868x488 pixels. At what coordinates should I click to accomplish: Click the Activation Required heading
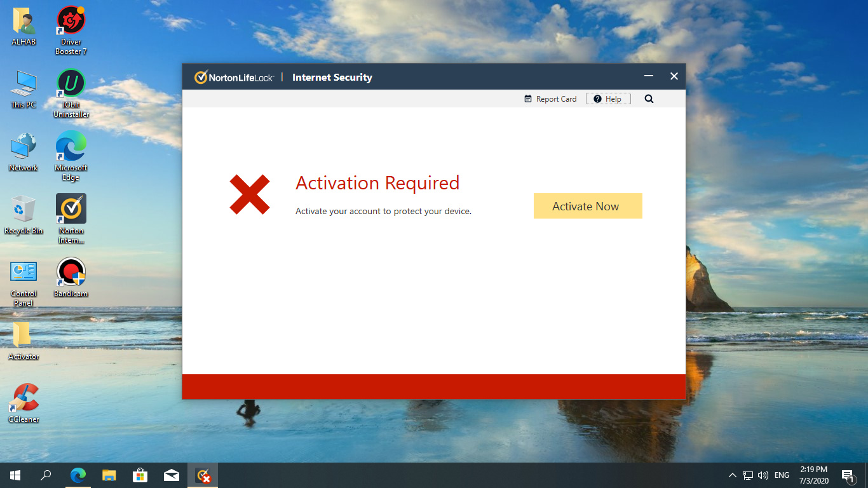(377, 183)
